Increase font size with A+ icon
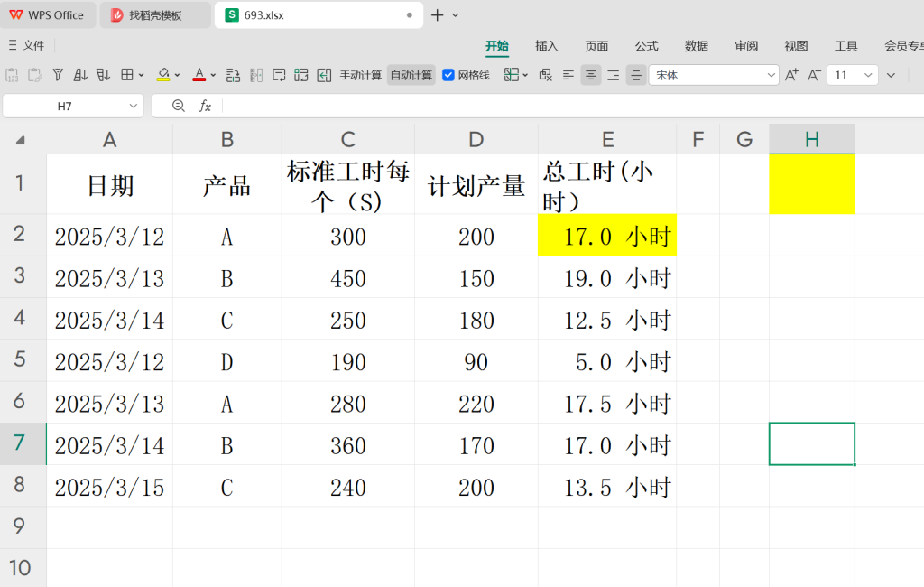 pos(791,75)
